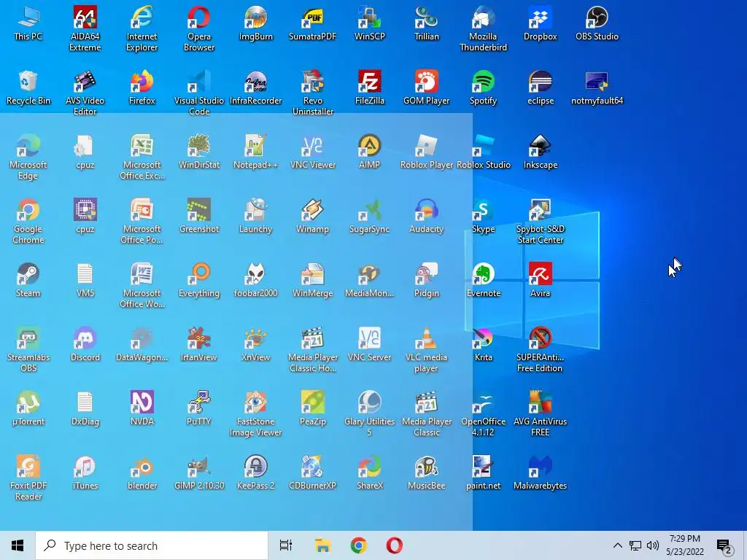Click the KeePass 2 icon
Viewport: 747px width, 560px height.
[x=256, y=474]
